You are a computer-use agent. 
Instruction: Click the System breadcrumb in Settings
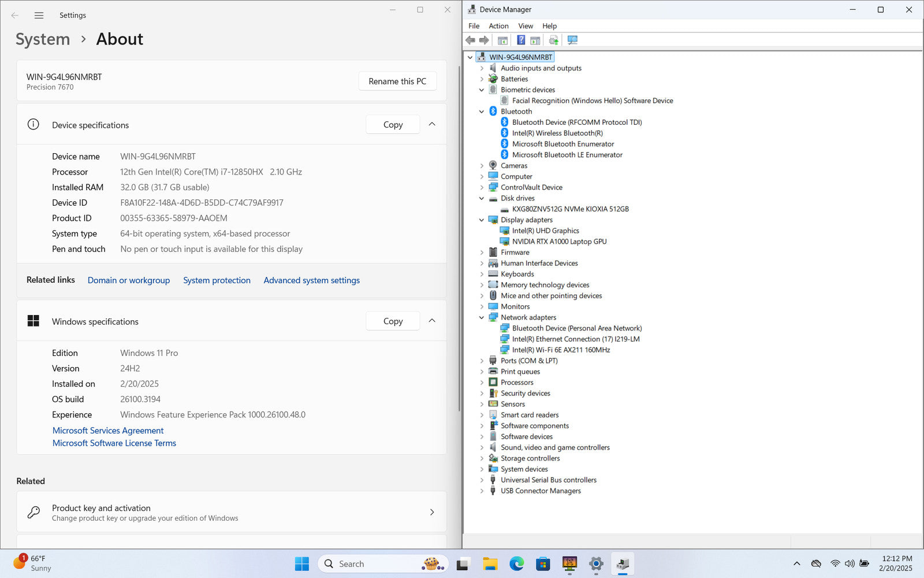[x=43, y=39]
